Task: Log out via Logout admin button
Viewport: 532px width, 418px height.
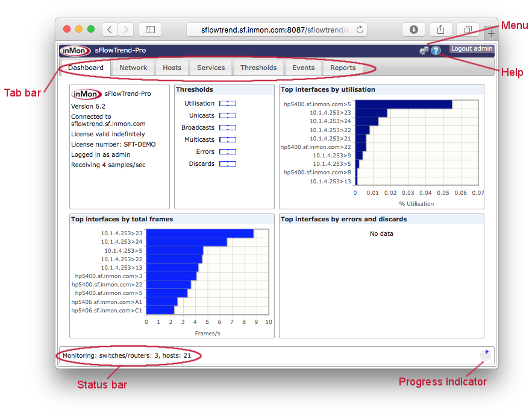Action: tap(472, 49)
